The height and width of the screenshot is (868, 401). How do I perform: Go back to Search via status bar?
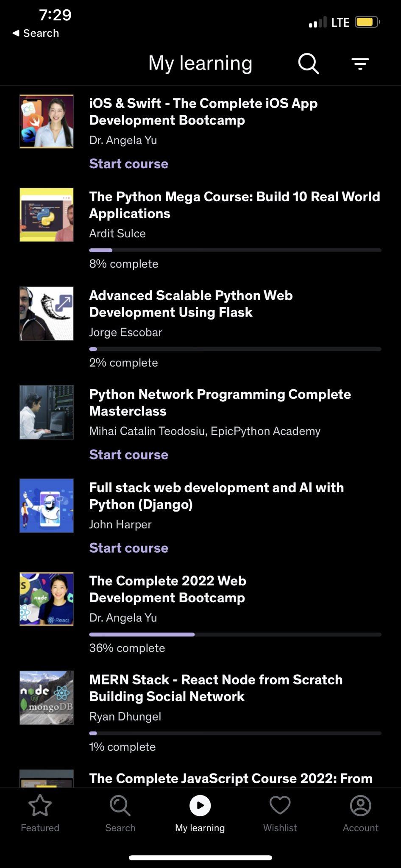(x=36, y=33)
